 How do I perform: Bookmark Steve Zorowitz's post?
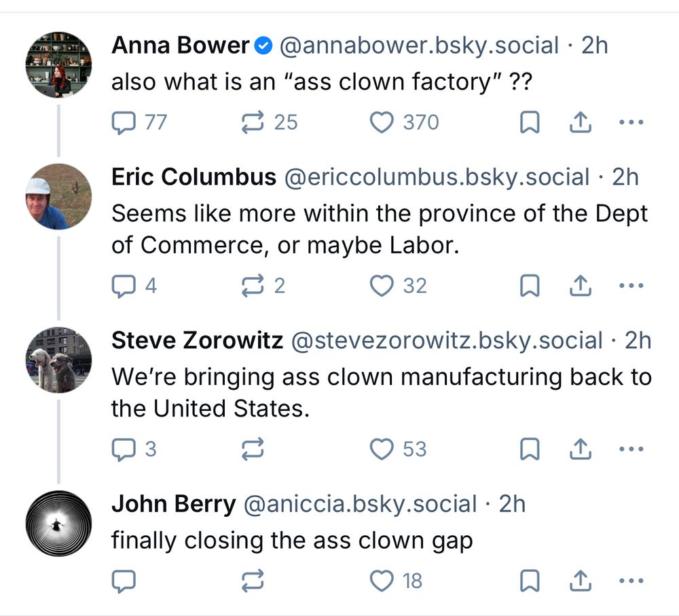click(x=529, y=449)
